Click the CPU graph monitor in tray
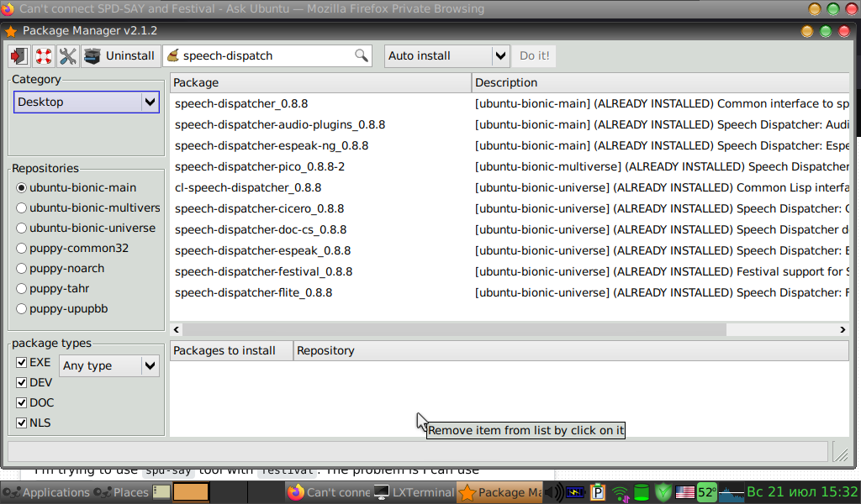The width and height of the screenshot is (861, 504). pos(731,492)
